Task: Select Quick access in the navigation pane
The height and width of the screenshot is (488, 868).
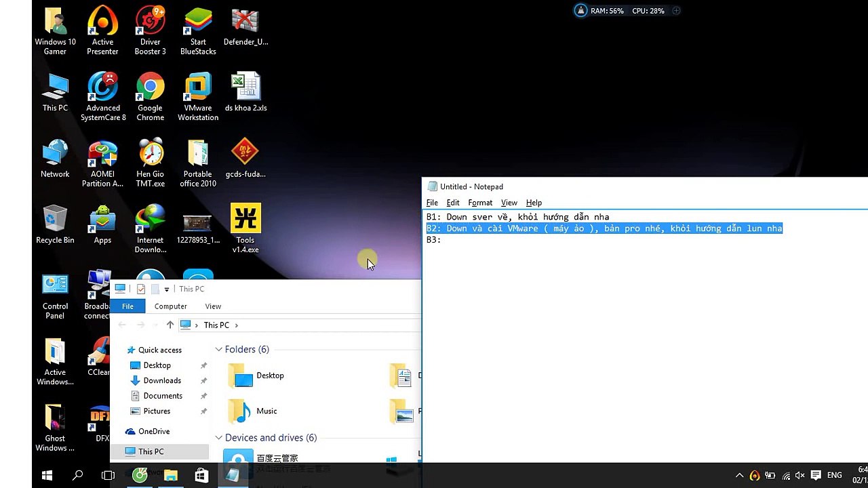Action: point(160,350)
